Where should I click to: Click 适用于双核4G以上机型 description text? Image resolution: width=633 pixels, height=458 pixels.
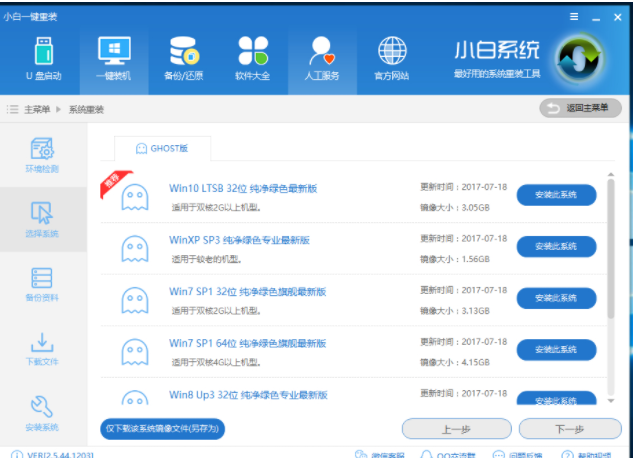coord(216,363)
